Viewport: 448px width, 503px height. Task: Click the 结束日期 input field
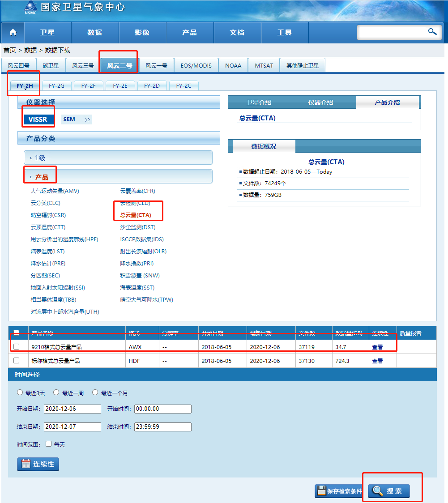(73, 426)
